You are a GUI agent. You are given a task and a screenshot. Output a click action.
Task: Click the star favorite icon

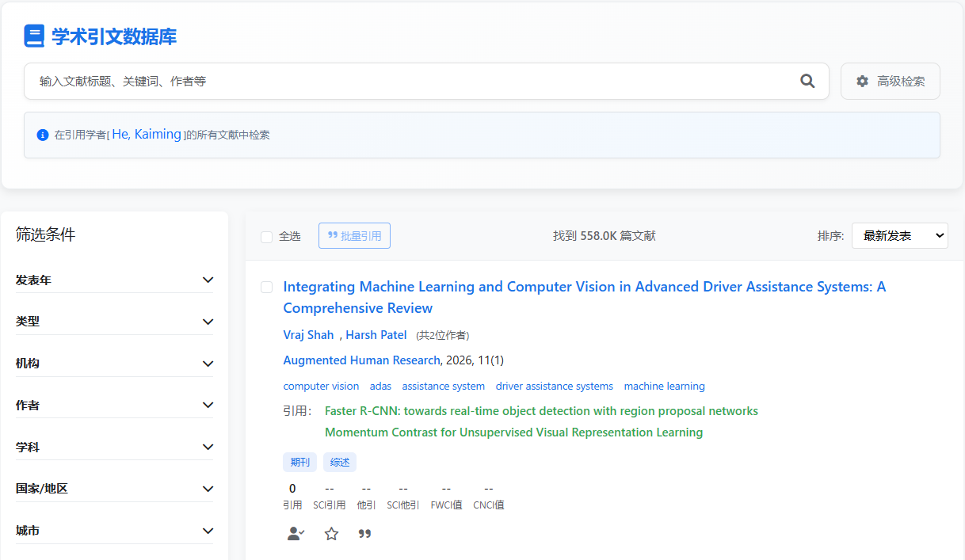click(331, 534)
